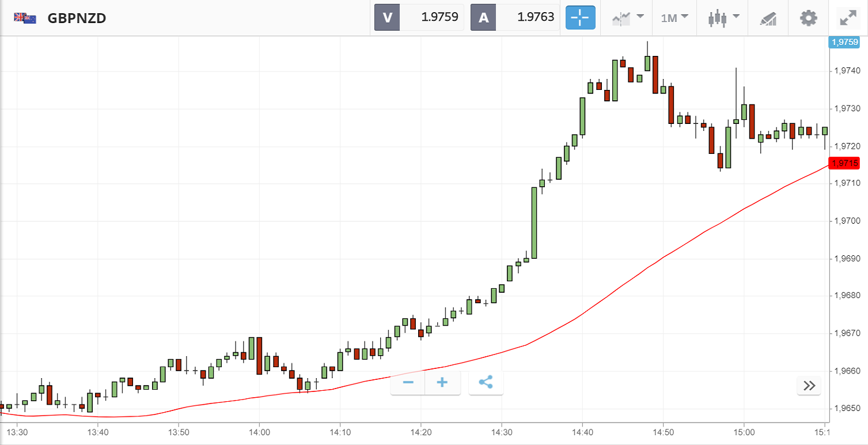
Task: Click the blue 1.9759 current price label
Action: point(843,42)
